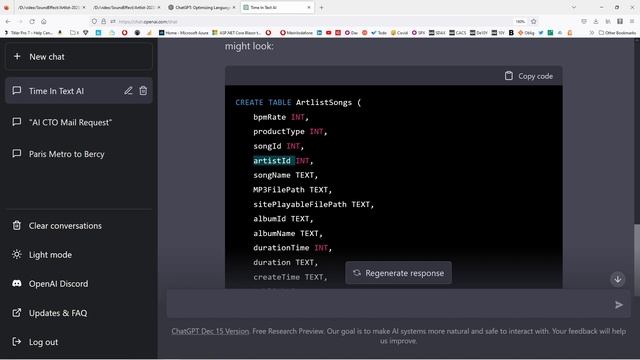This screenshot has height=360, width=640.
Task: Open the browser application menu
Action: coord(632,21)
